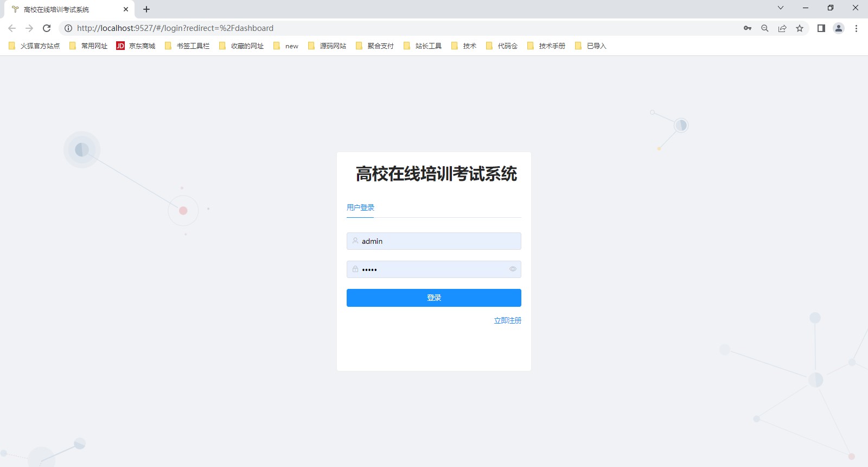Toggle the browser side panel
The width and height of the screenshot is (868, 467).
[x=821, y=28]
